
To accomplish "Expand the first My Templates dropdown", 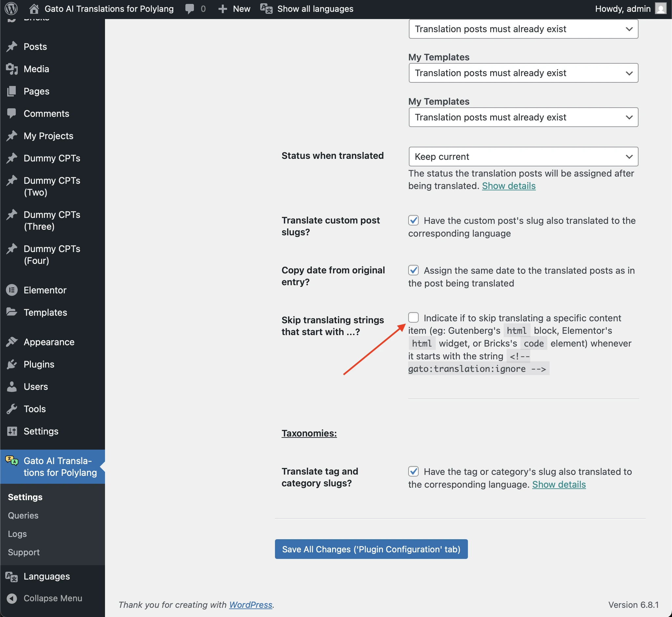I will (x=523, y=73).
